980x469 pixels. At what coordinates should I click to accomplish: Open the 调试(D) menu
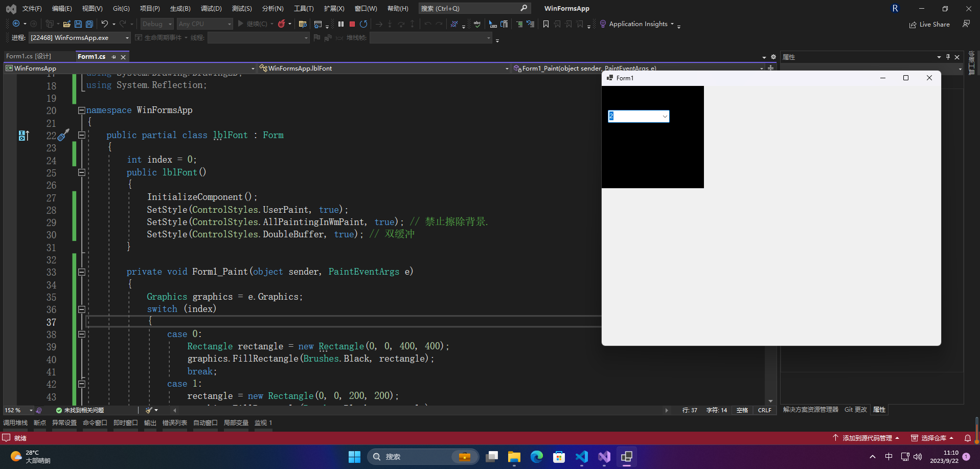coord(211,9)
